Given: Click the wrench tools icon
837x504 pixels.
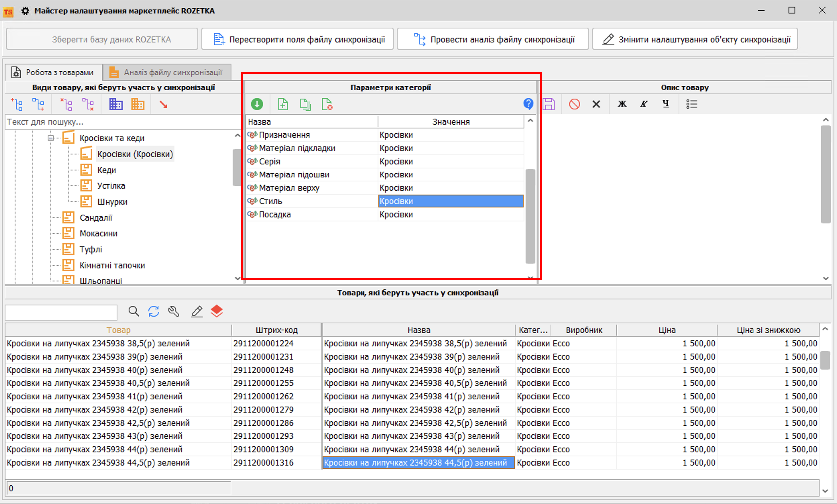Looking at the screenshot, I should [174, 311].
